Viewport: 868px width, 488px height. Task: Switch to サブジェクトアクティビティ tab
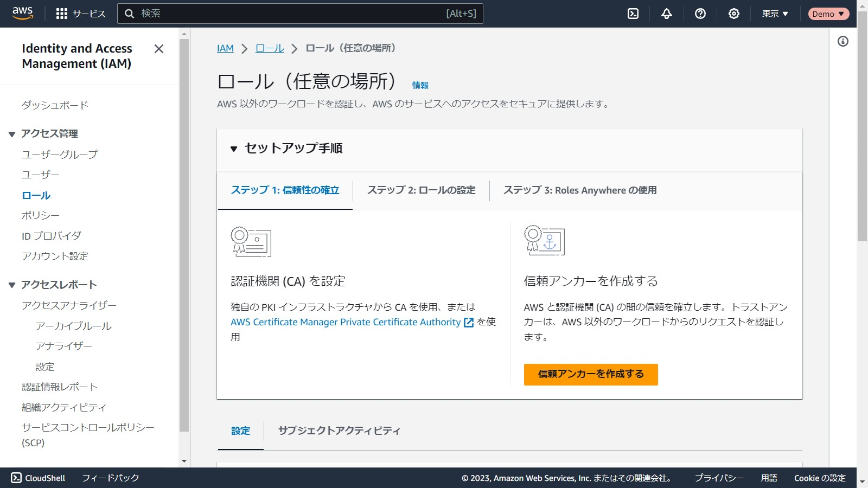click(x=339, y=431)
